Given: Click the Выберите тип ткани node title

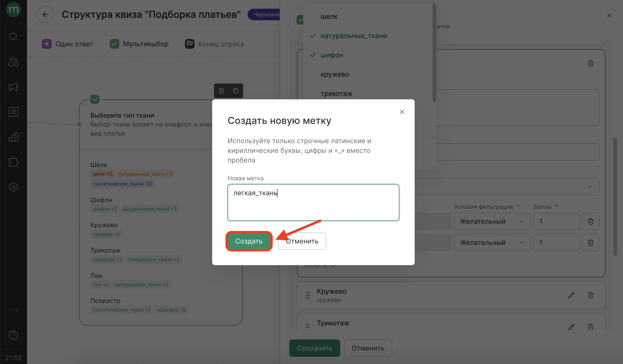Looking at the screenshot, I should (122, 115).
